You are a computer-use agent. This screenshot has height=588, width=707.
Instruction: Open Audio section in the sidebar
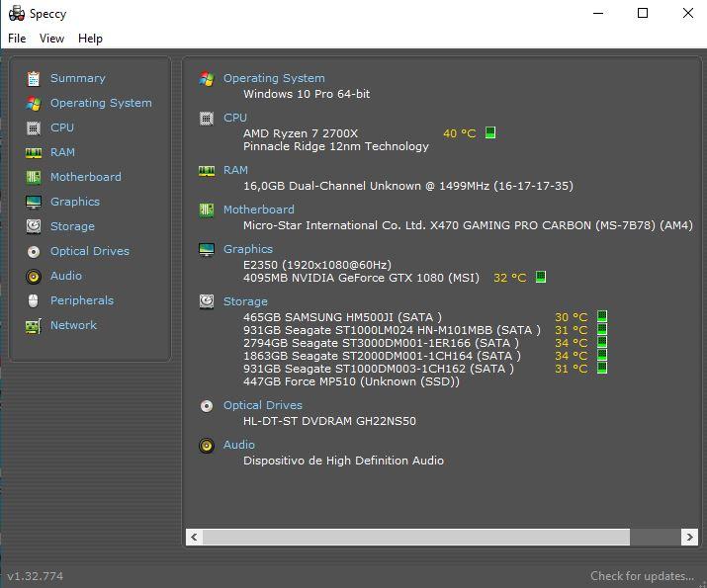click(x=66, y=276)
